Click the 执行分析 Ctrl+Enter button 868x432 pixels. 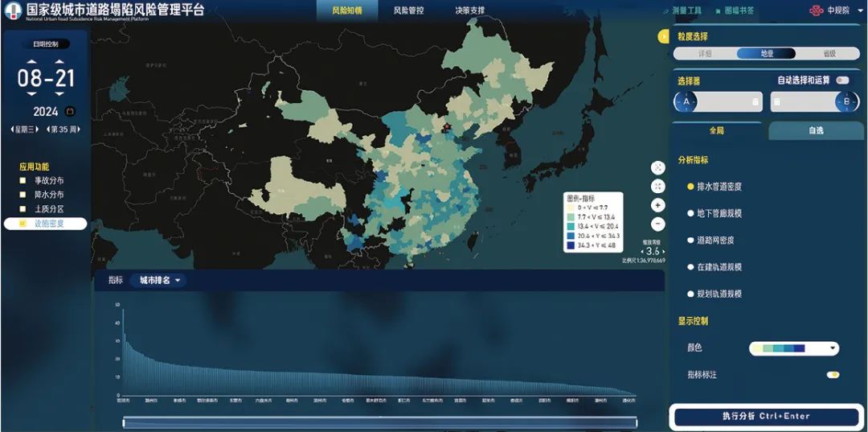pos(766,416)
